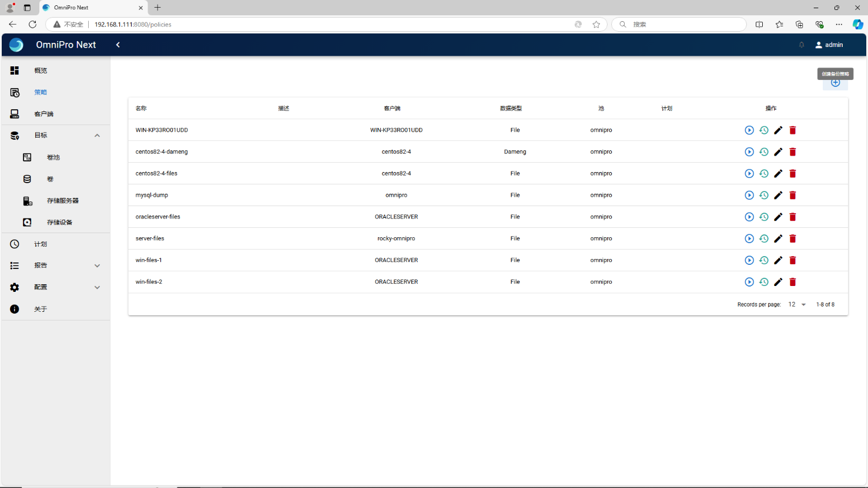
Task: Edit the mysql-dump policy
Action: tap(778, 196)
